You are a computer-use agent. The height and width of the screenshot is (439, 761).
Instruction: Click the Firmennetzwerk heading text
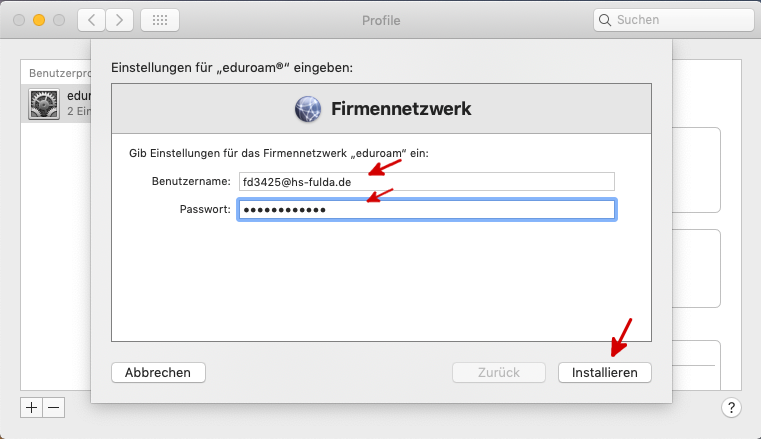[401, 108]
